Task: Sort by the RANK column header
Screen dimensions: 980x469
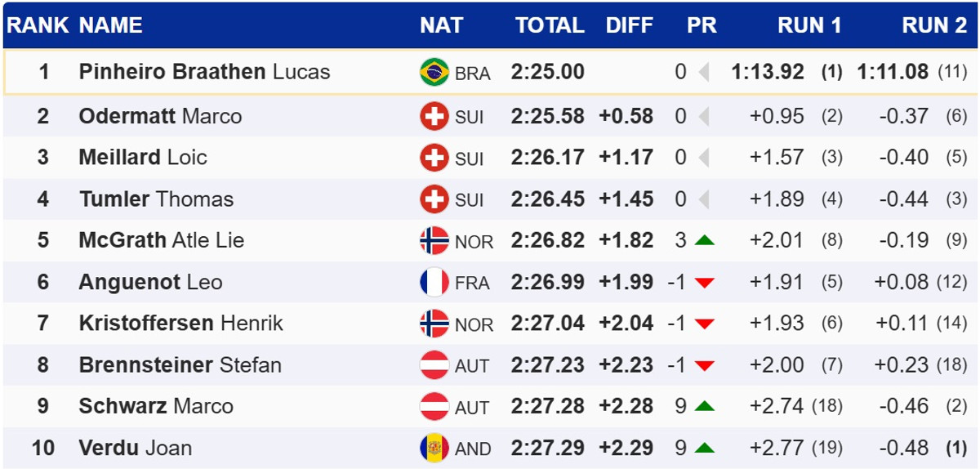Action: pyautogui.click(x=38, y=25)
